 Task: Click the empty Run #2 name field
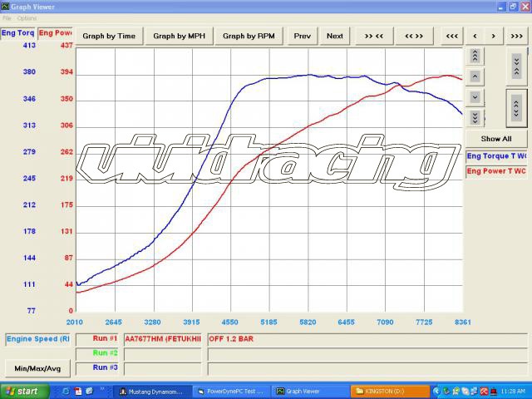(163, 354)
